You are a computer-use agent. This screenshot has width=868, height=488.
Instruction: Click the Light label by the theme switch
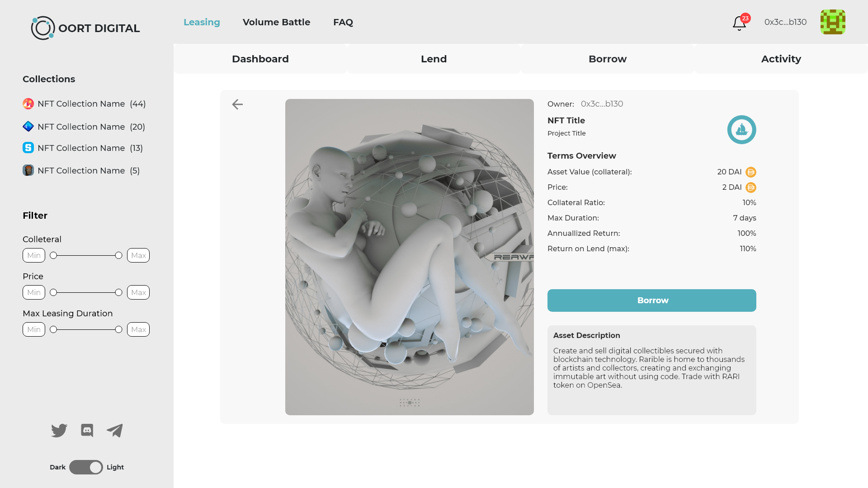click(x=115, y=467)
